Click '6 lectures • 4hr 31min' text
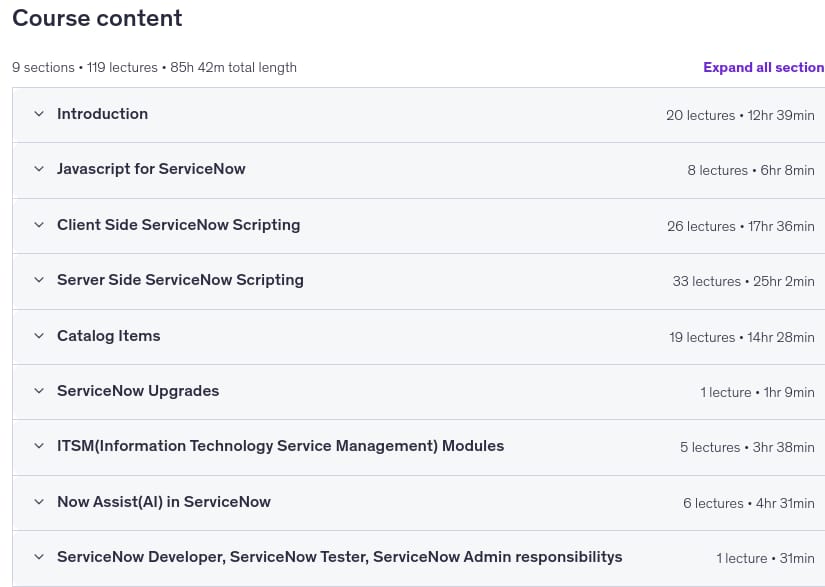The image size is (825, 587). (749, 503)
